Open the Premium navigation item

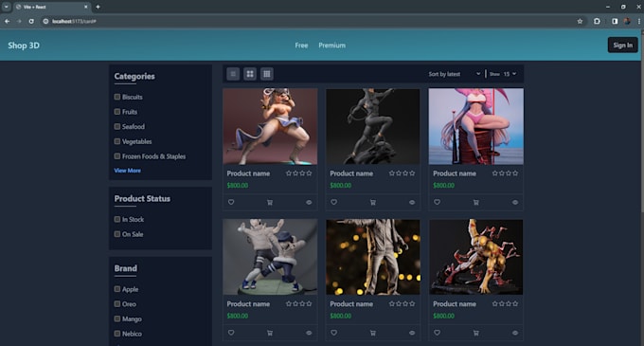click(x=331, y=46)
